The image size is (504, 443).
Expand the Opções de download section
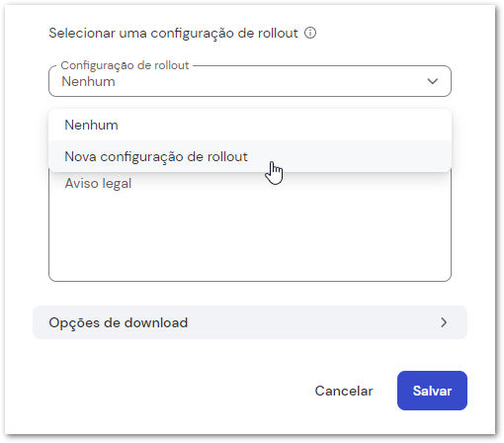pos(250,322)
